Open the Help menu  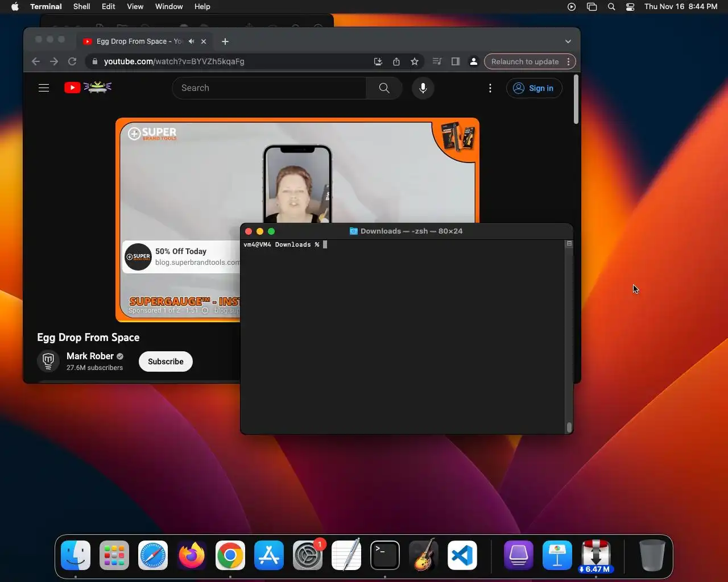pyautogui.click(x=202, y=7)
